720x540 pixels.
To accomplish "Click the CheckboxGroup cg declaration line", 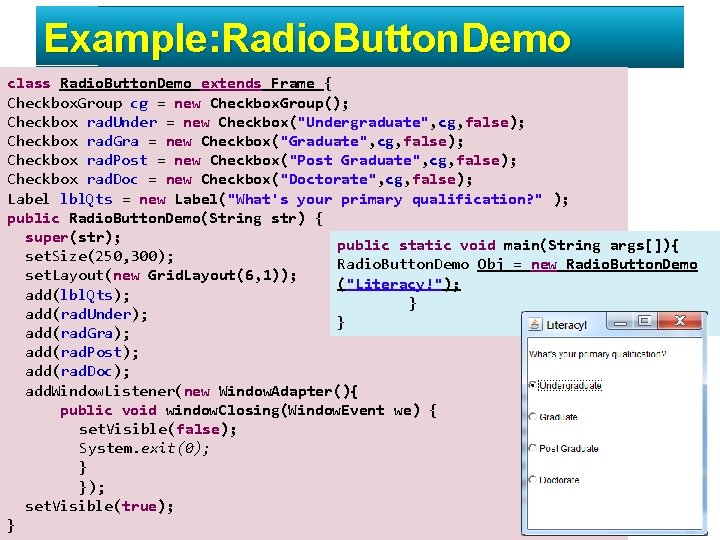I will (x=178, y=104).
